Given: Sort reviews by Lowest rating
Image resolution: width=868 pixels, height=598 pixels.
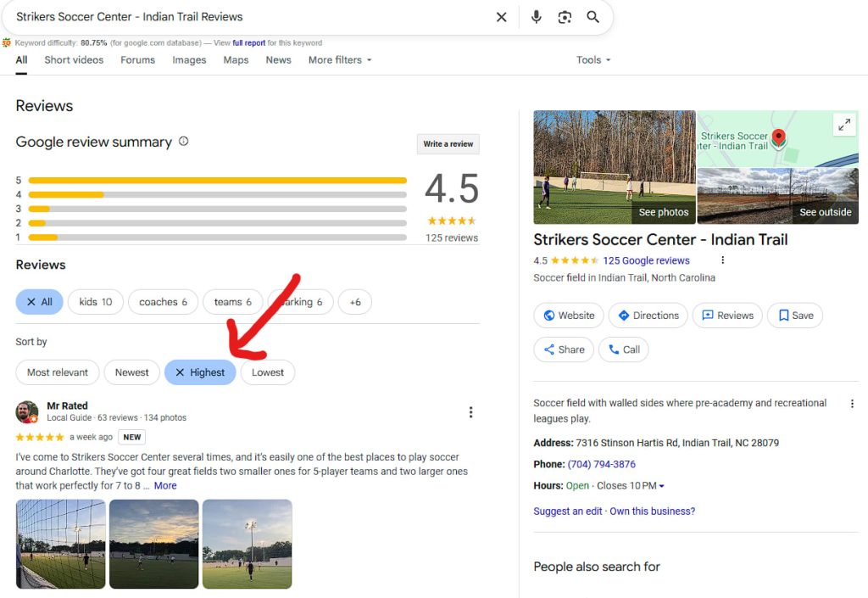Looking at the screenshot, I should (267, 372).
